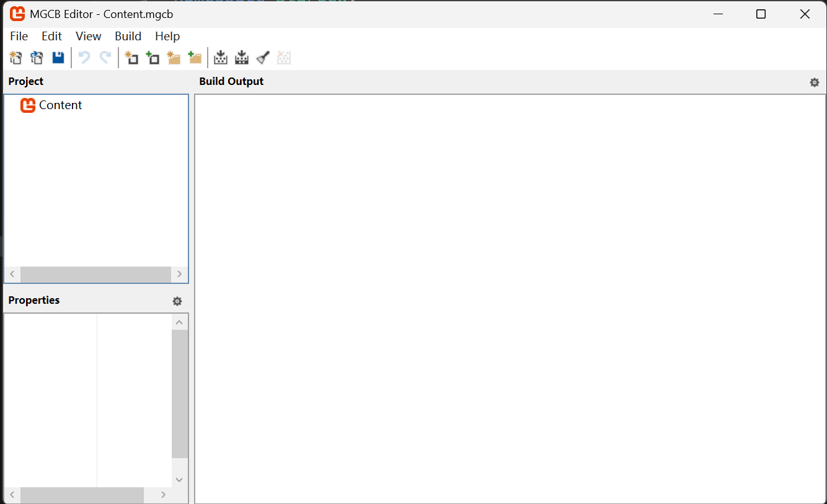Screen dimensions: 827x504
Task: Click the Add Existing Item icon
Action: [x=153, y=58]
